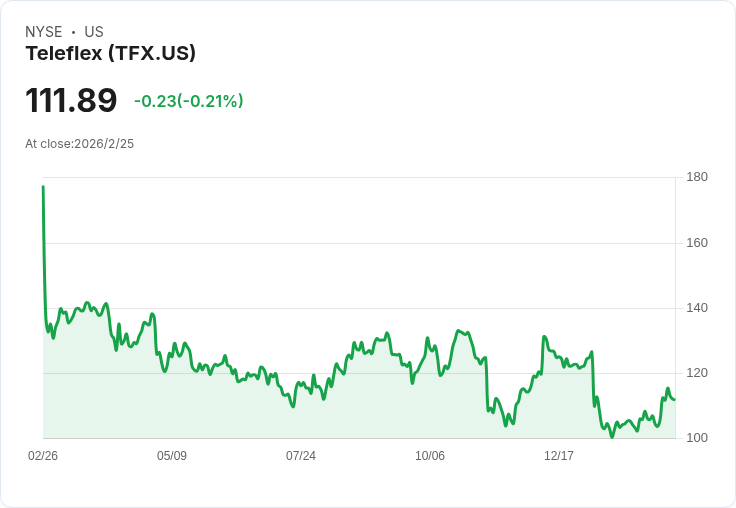The image size is (736, 508).
Task: Click the chart's starting peak near 180
Action: point(43,187)
